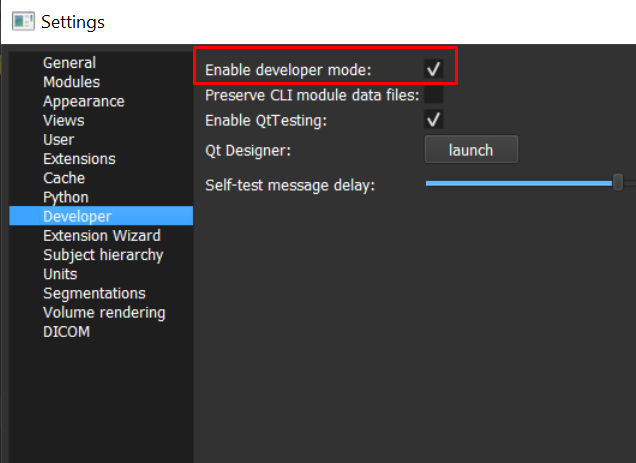The height and width of the screenshot is (463, 636).
Task: Go to Appearance settings
Action: [83, 101]
